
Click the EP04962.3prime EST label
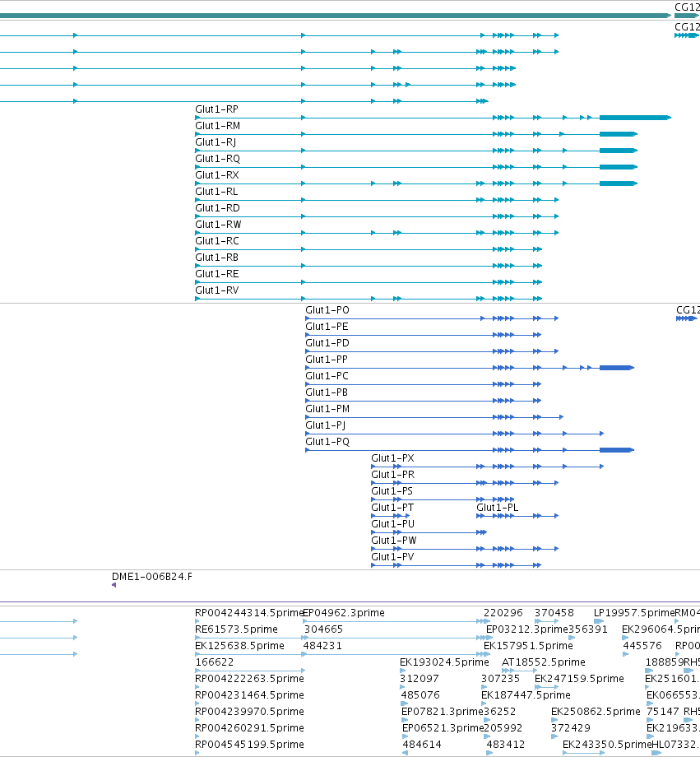[344, 613]
